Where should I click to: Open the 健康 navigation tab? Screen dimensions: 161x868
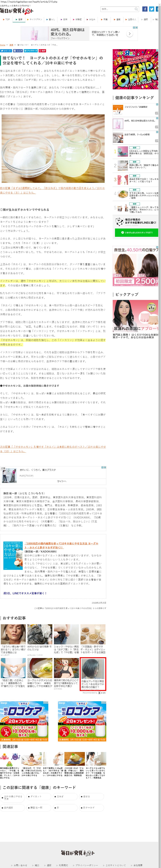pyautogui.click(x=19, y=20)
